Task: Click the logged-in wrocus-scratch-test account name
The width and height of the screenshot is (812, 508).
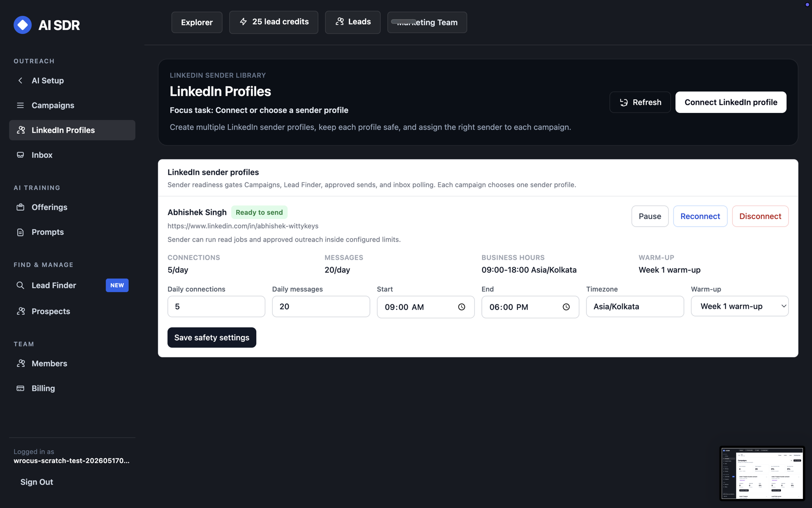Action: tap(71, 461)
